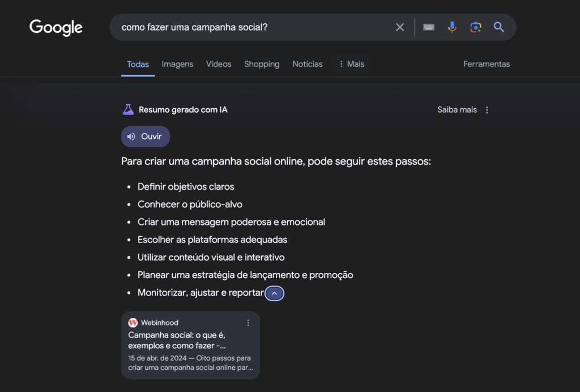Open the Webinhood result options menu

point(248,322)
